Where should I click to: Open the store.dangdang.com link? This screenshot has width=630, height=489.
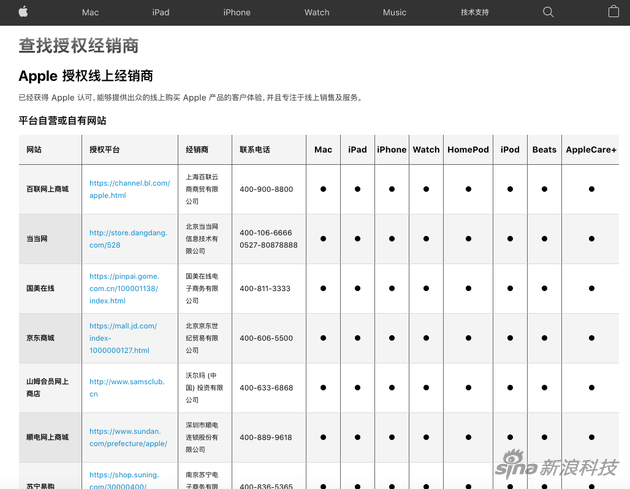coord(127,238)
